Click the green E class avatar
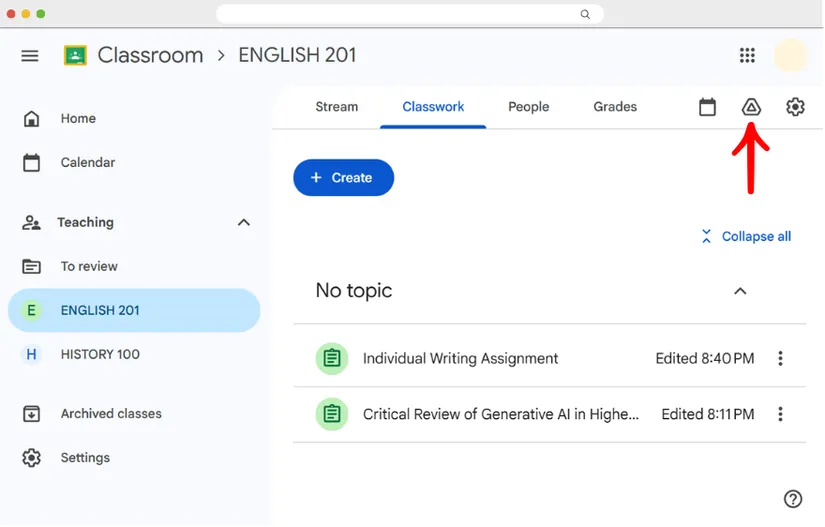The height and width of the screenshot is (527, 825). pyautogui.click(x=32, y=310)
